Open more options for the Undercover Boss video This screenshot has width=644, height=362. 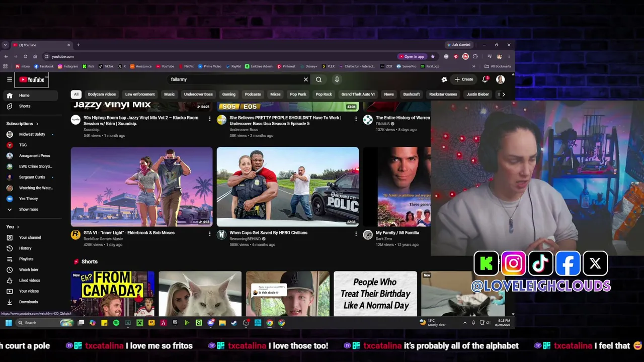(356, 119)
